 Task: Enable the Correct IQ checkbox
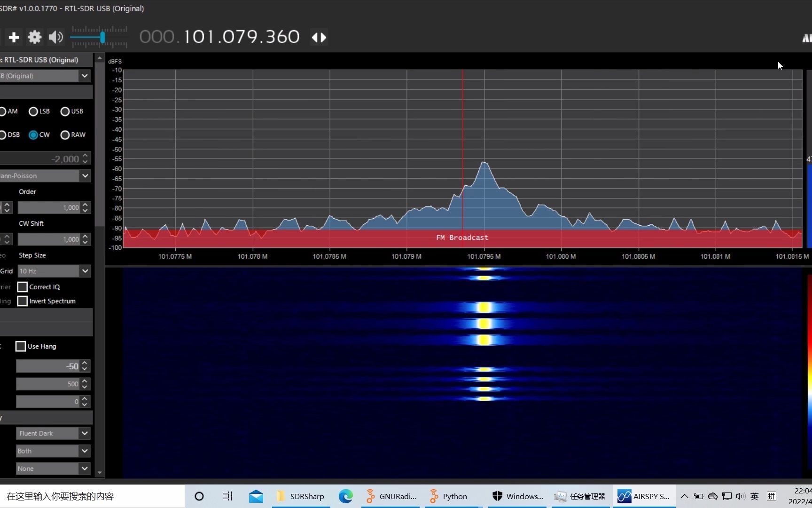[x=22, y=287]
